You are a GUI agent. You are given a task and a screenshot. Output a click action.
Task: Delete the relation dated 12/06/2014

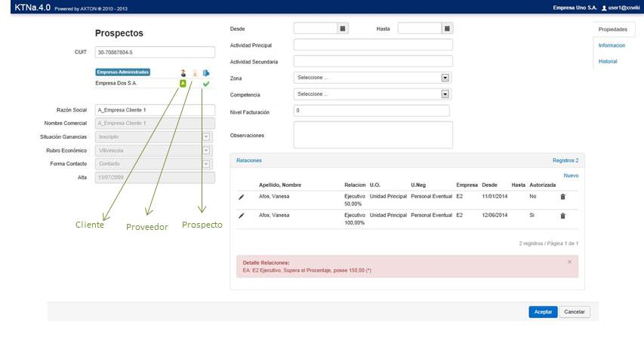coord(562,216)
